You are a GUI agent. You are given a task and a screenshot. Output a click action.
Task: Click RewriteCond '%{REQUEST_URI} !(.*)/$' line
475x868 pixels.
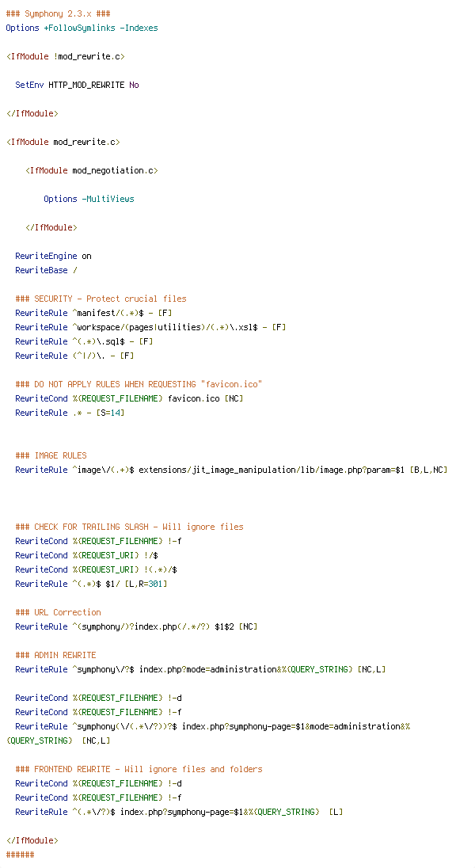click(97, 569)
